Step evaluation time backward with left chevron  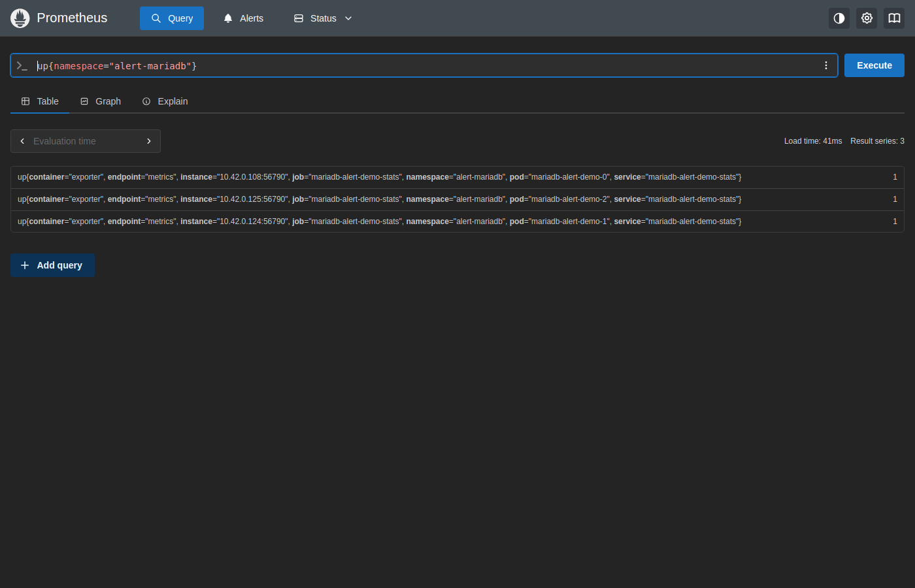point(22,141)
